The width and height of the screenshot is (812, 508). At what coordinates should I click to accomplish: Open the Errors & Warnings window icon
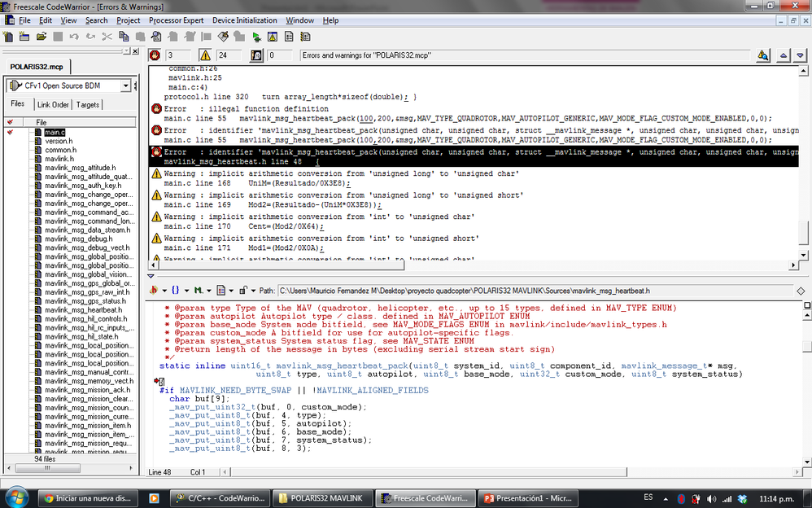(273, 37)
